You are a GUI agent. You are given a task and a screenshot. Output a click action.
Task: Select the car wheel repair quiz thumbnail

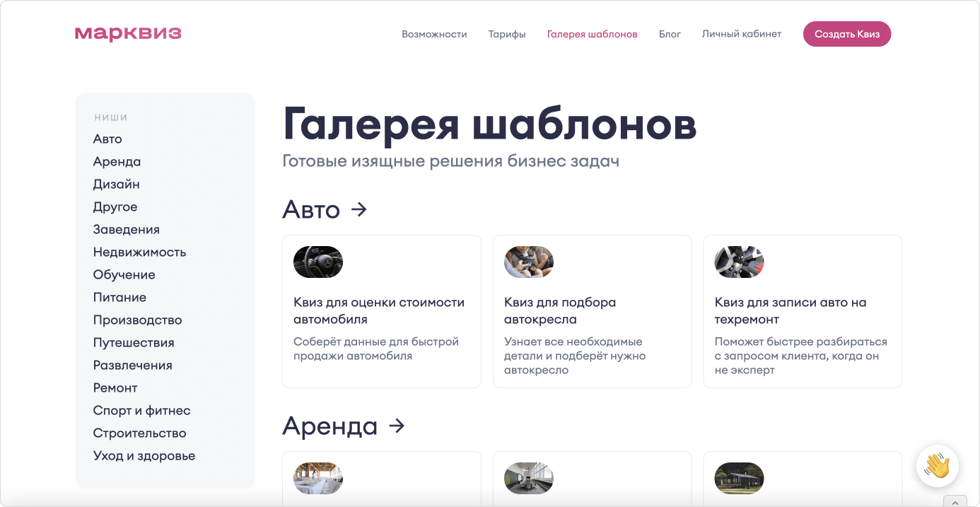(739, 262)
